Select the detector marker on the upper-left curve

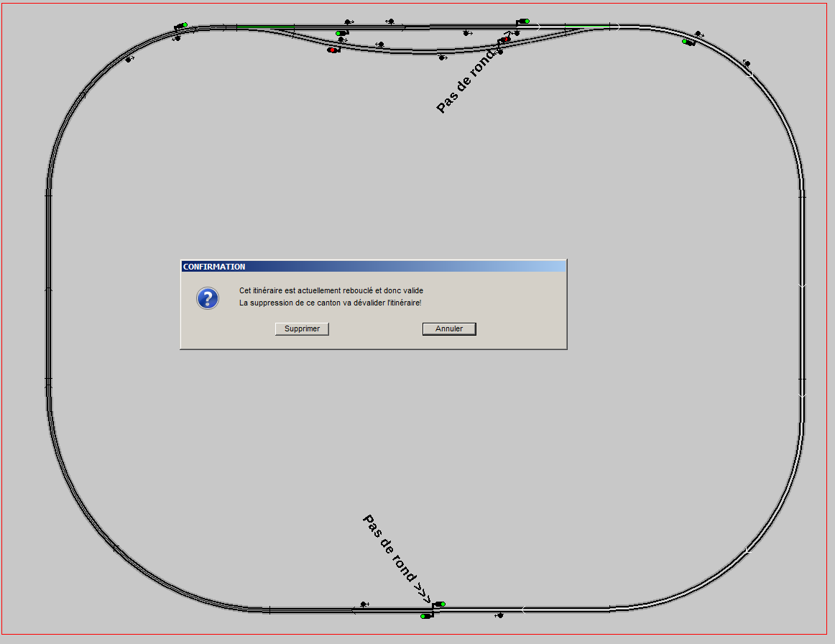point(129,59)
